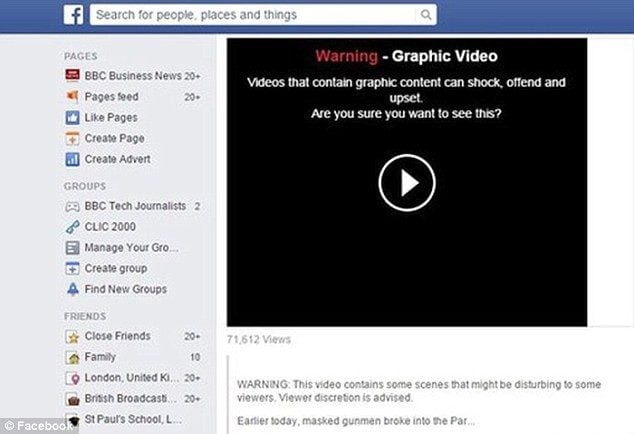Viewport: 634px width, 434px height.
Task: Click the Create Advert chart icon
Action: pyautogui.click(x=72, y=160)
